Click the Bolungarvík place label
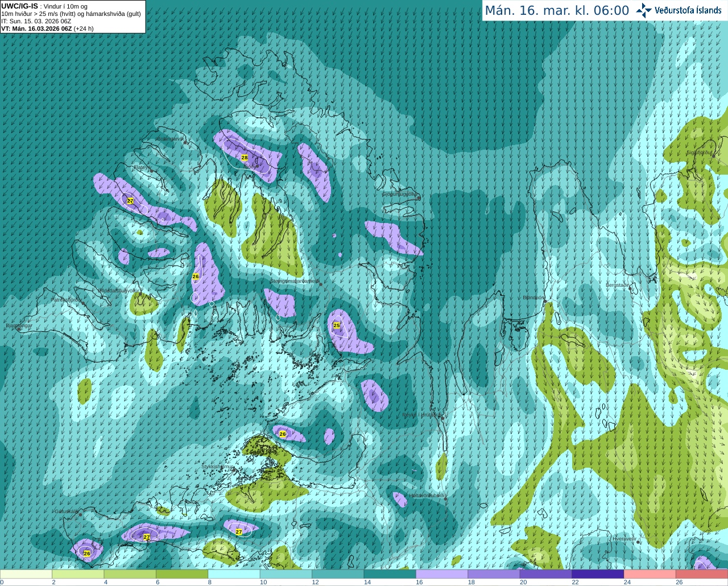 click(x=169, y=138)
